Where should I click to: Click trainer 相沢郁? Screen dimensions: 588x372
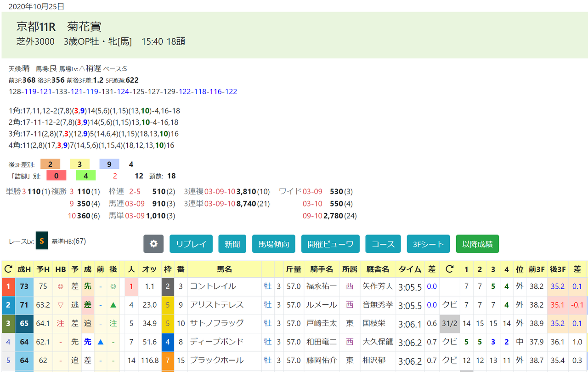click(374, 360)
